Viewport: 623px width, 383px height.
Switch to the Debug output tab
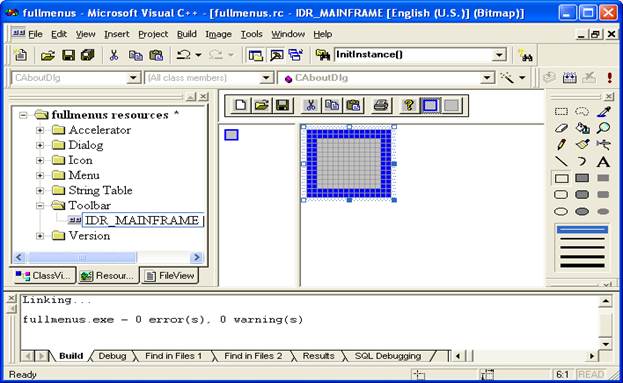[112, 356]
